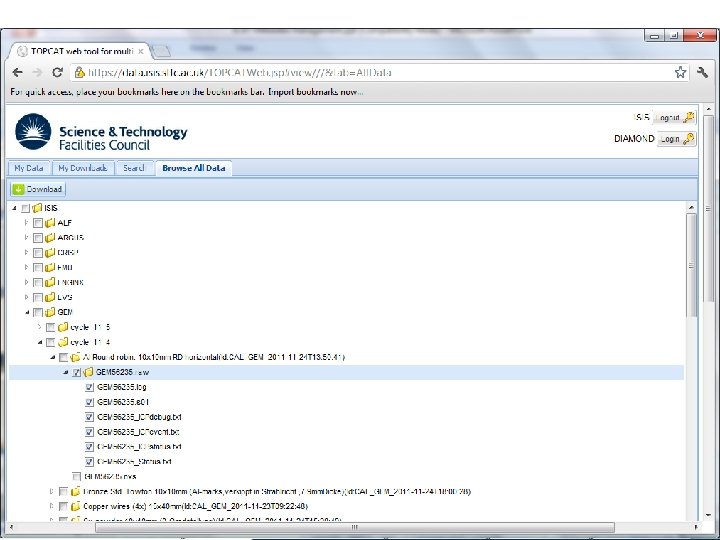This screenshot has height=540, width=720.
Task: Uncheck the GEM56235.raw dataset checkbox
Action: click(76, 372)
